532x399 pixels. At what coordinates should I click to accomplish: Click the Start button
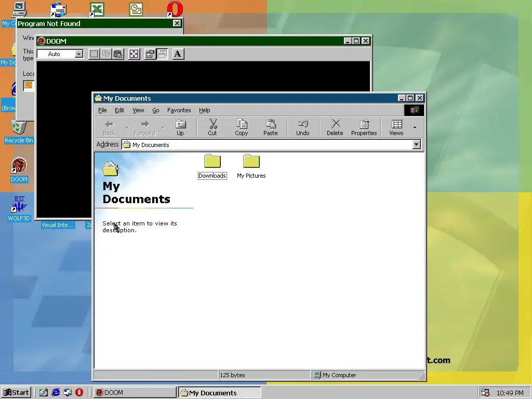16,393
